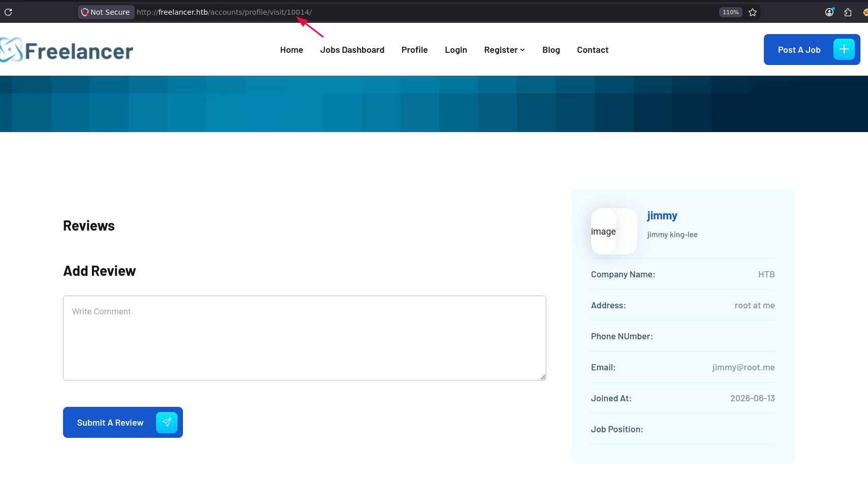868x481 pixels.
Task: Open Jobs Dashboard in the navigation
Action: pos(352,50)
